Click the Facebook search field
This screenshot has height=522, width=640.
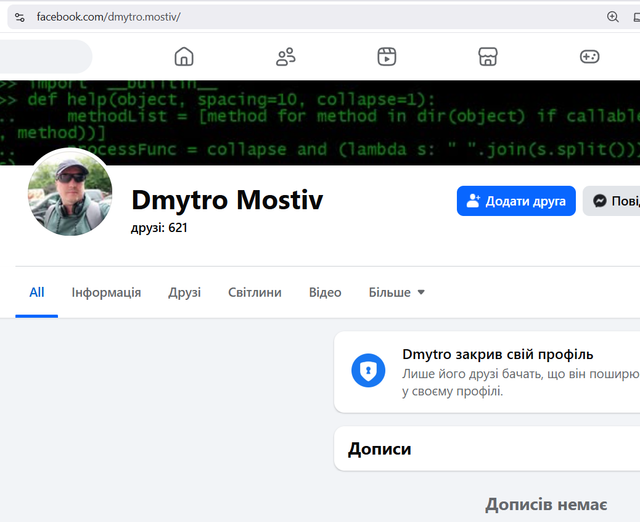(46, 56)
